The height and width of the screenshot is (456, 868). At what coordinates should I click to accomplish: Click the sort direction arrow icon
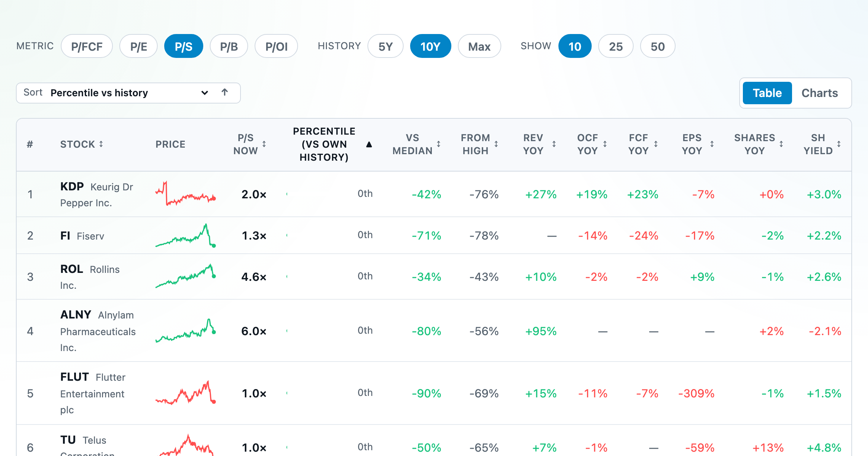[x=225, y=93]
